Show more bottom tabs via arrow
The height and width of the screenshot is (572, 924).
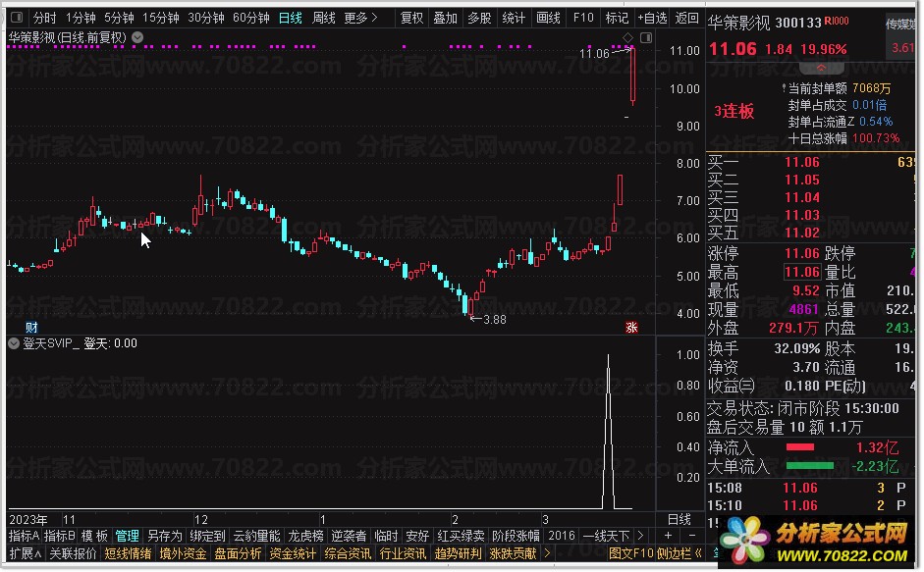(548, 553)
